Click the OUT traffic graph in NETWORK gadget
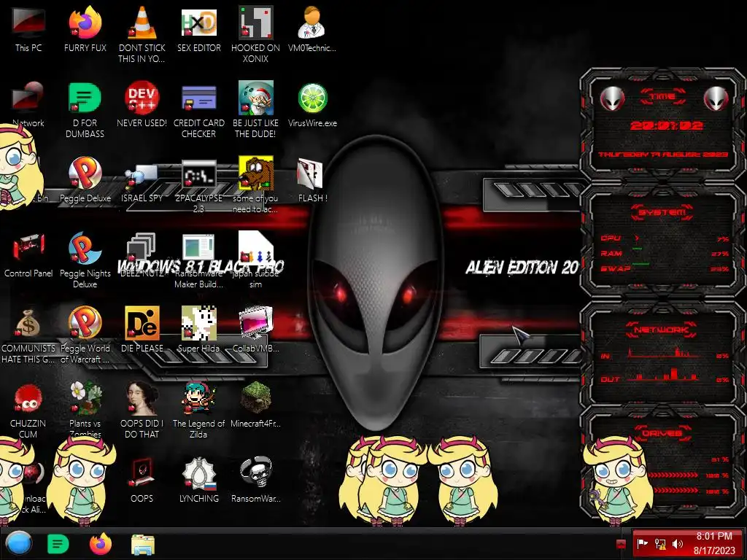Image resolution: width=747 pixels, height=560 pixels. (x=665, y=376)
